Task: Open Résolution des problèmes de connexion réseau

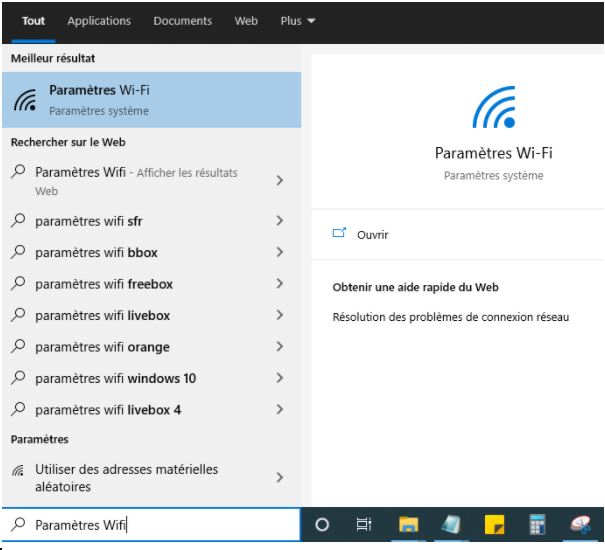Action: 451,317
